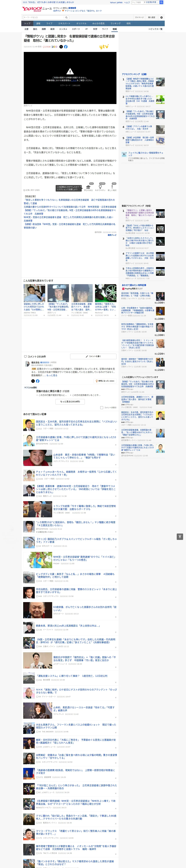Open access ranking item 1 thumbnail

160,82
